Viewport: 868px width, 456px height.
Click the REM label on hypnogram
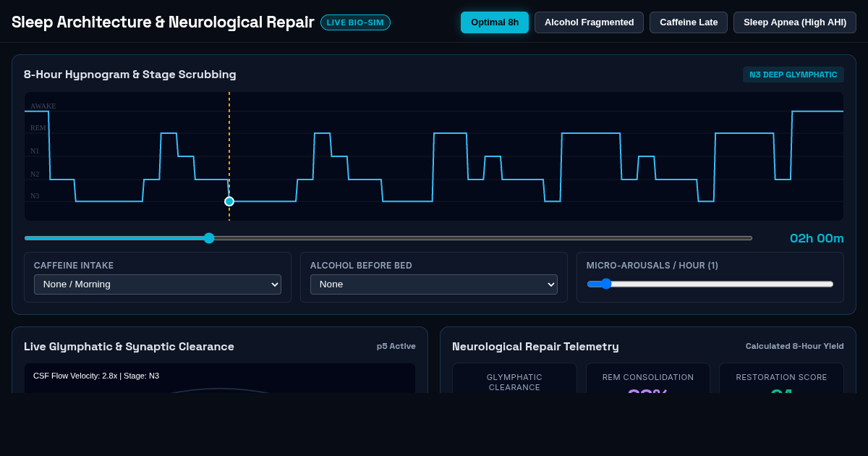(x=38, y=128)
